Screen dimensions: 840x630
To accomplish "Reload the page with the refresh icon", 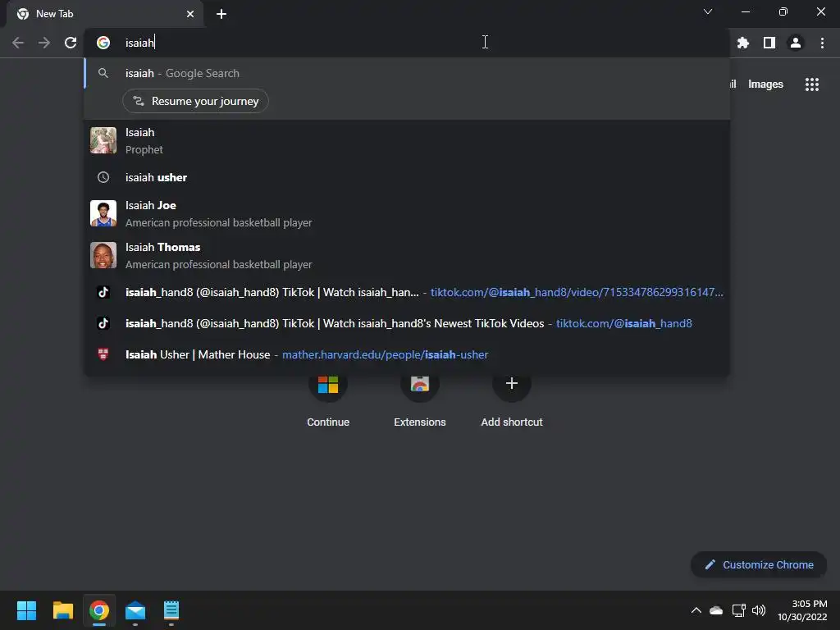I will 71,43.
